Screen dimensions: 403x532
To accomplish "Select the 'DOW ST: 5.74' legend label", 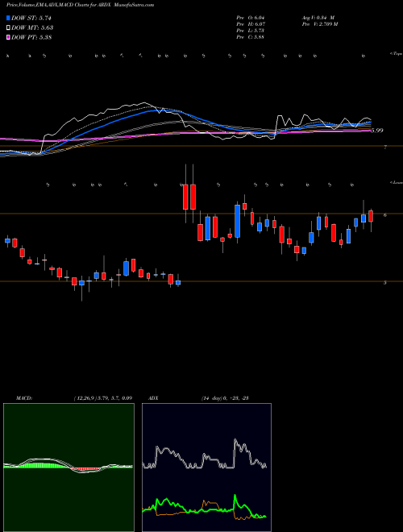I will tap(31, 19).
